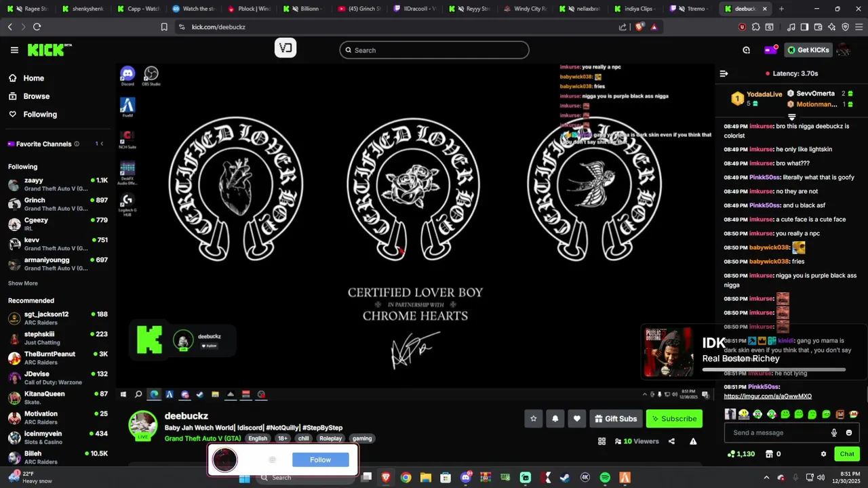The height and width of the screenshot is (488, 868).
Task: Switch to the Windy City browser tab
Action: coord(526,9)
